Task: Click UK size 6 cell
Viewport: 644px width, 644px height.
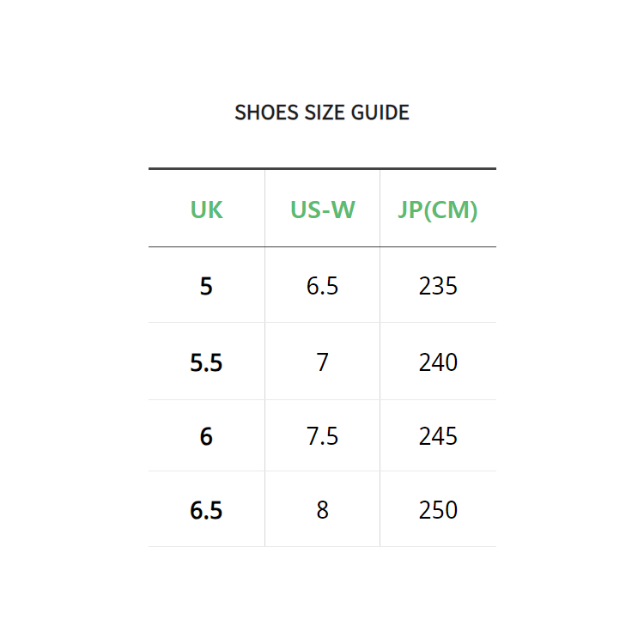Action: 206,436
